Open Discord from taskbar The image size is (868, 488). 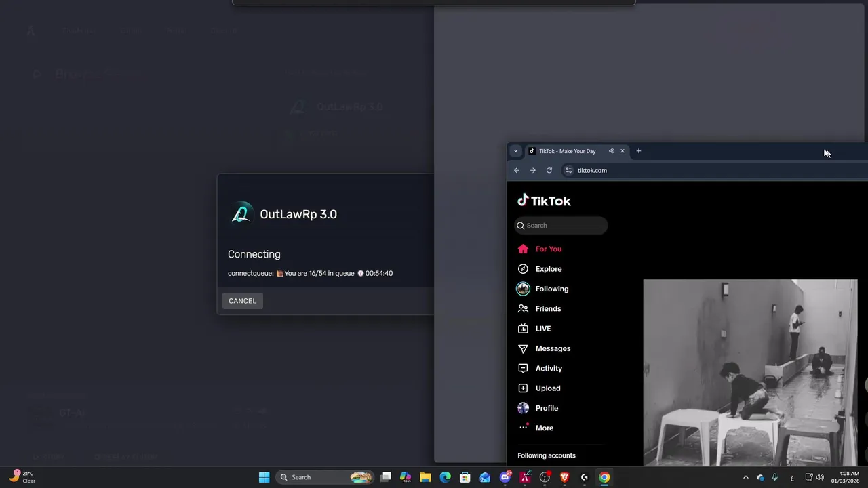tap(505, 477)
